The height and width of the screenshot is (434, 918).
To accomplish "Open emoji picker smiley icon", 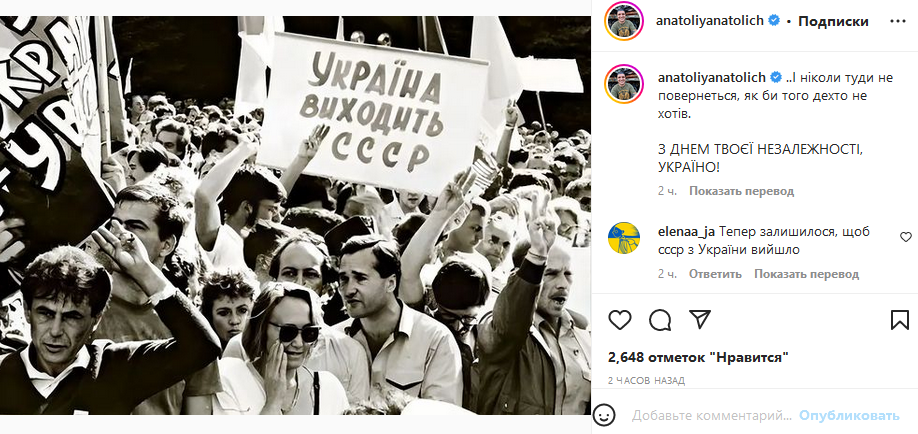I will [x=605, y=415].
